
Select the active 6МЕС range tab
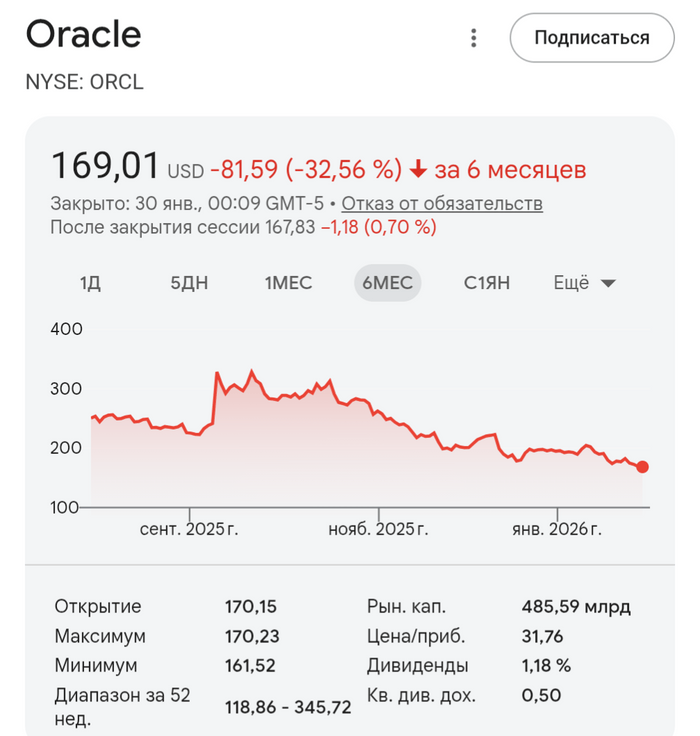388,283
